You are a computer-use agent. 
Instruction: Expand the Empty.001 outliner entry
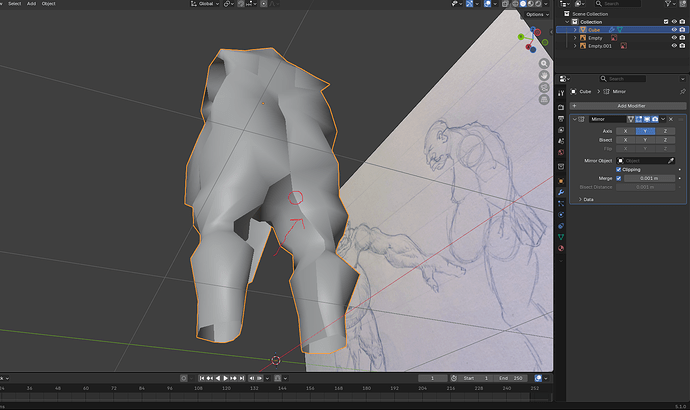click(575, 46)
